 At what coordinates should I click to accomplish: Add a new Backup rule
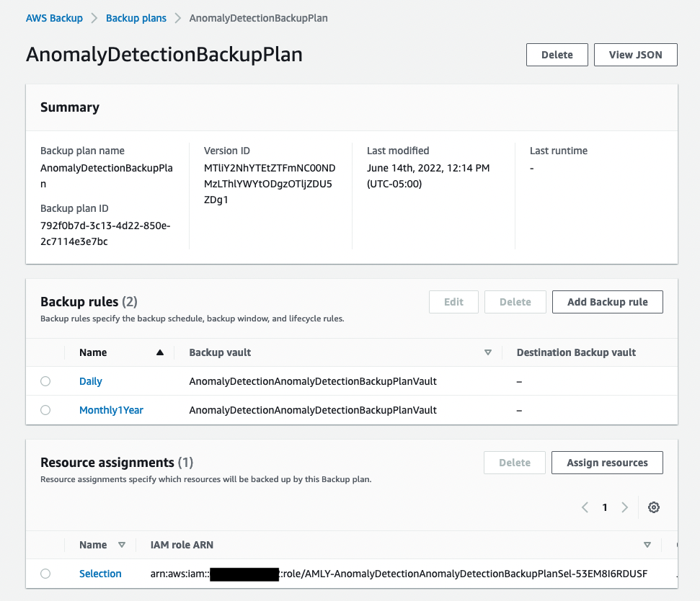pos(607,301)
